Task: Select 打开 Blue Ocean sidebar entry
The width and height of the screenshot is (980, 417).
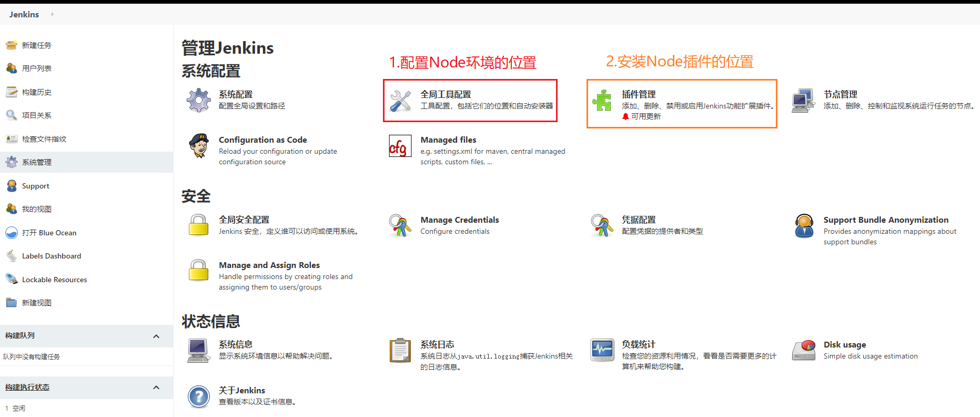Action: tap(49, 233)
